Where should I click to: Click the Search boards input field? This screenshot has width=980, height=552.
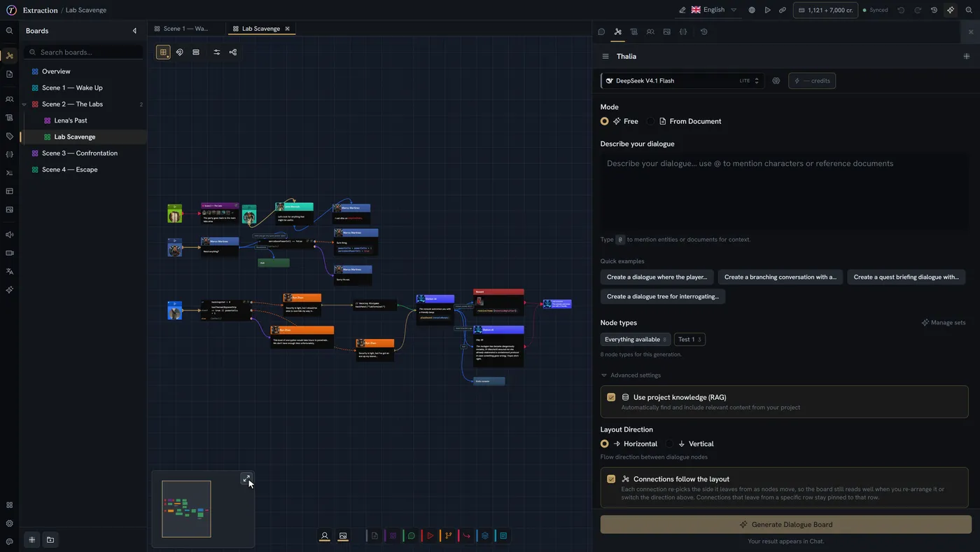(x=84, y=53)
